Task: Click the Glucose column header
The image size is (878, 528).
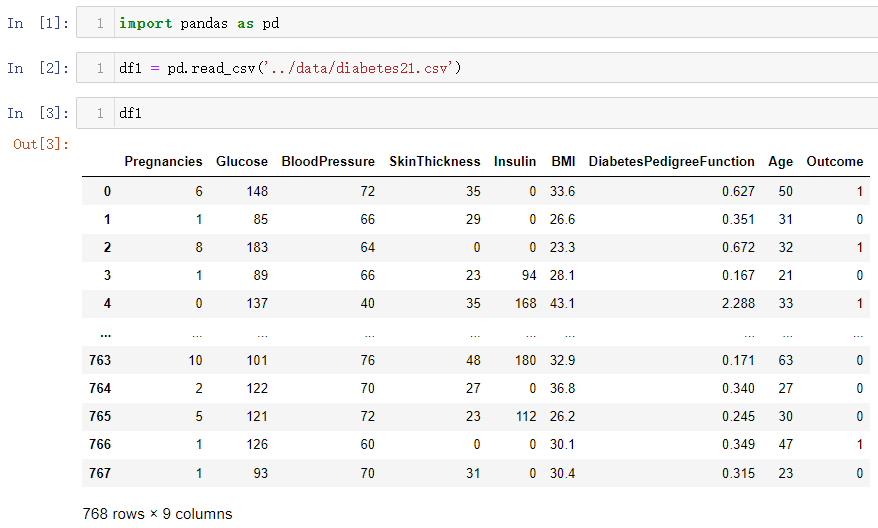Action: (242, 162)
